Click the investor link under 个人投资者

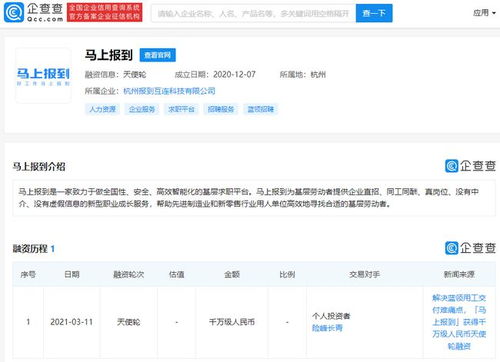point(327,328)
